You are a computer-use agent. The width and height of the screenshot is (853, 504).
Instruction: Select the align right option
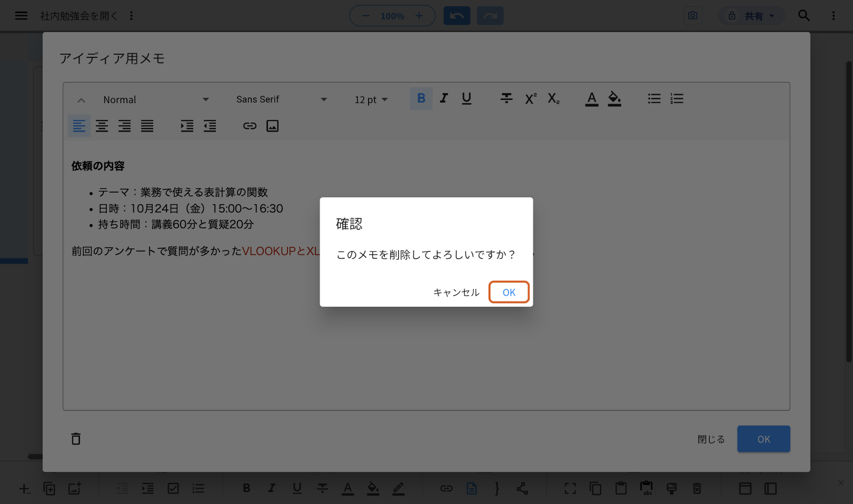pos(124,126)
